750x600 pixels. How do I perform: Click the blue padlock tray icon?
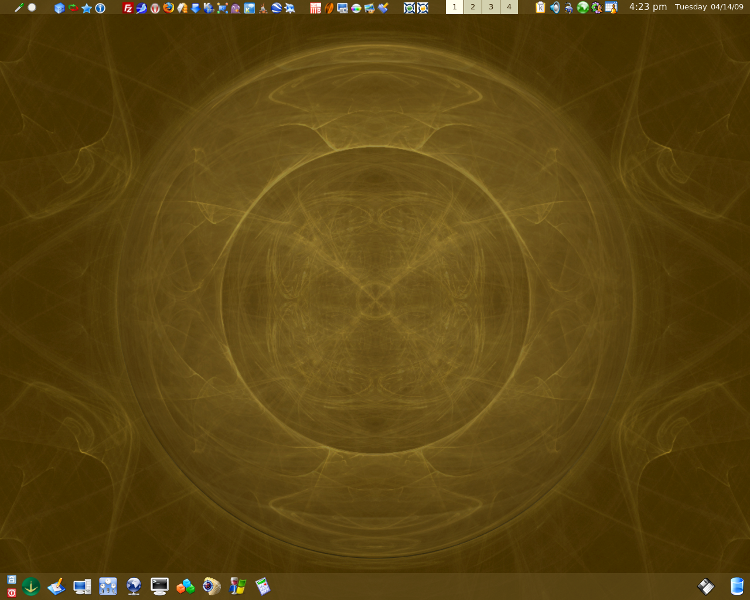[x=568, y=8]
